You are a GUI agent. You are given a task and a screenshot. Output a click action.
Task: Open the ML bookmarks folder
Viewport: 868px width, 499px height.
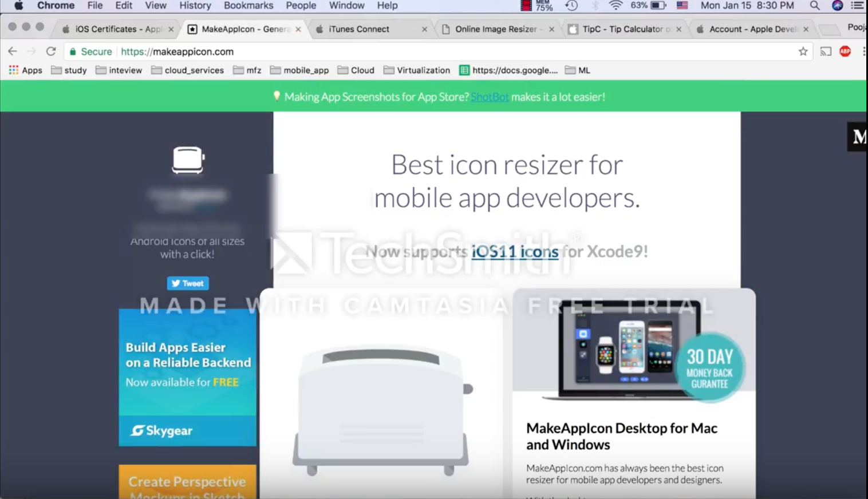pyautogui.click(x=577, y=70)
